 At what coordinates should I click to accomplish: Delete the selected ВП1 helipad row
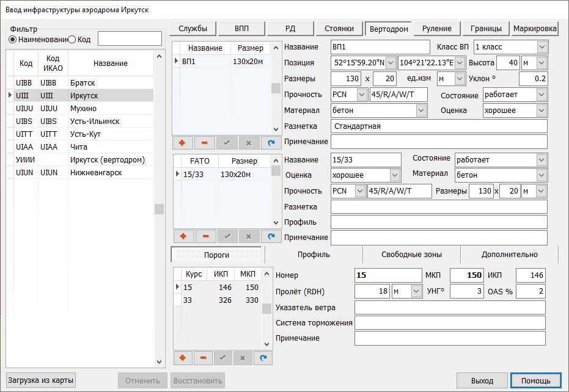(204, 142)
